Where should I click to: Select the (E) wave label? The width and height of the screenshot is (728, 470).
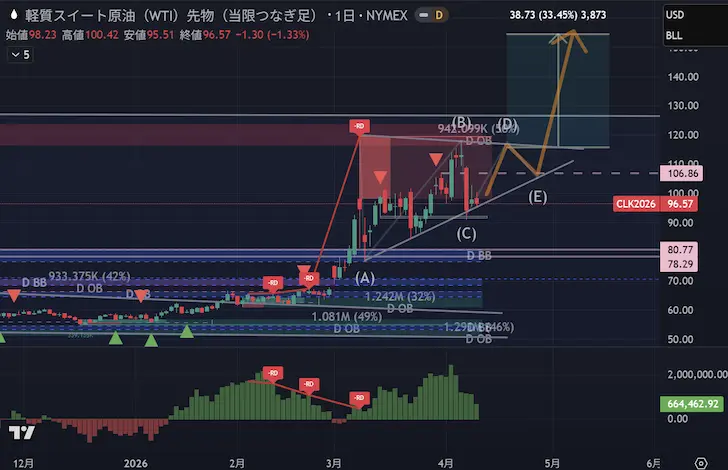pos(538,197)
